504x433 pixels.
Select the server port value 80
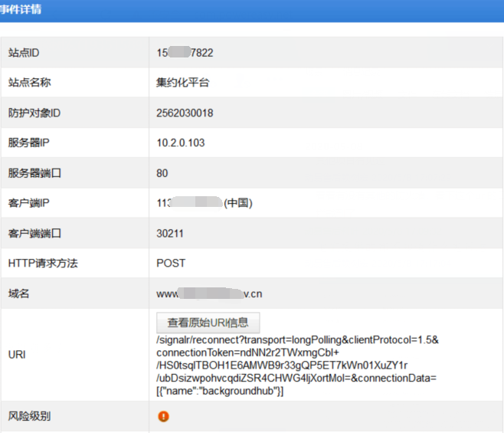[162, 173]
